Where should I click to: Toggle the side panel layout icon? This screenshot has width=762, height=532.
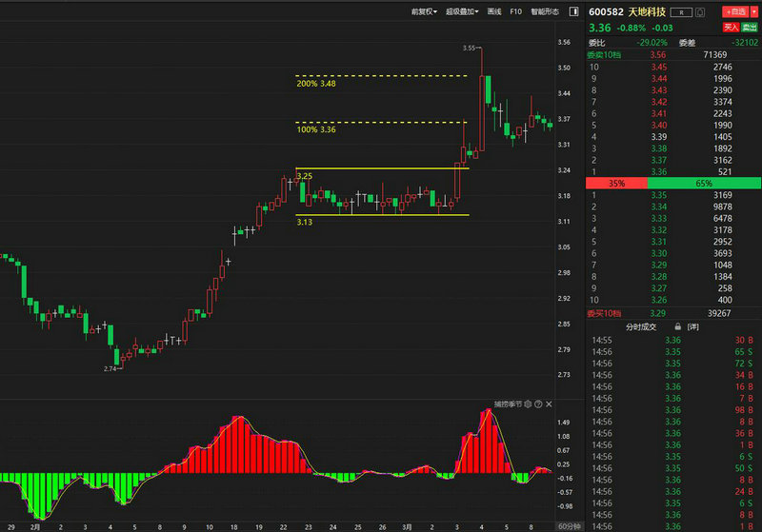[x=573, y=11]
